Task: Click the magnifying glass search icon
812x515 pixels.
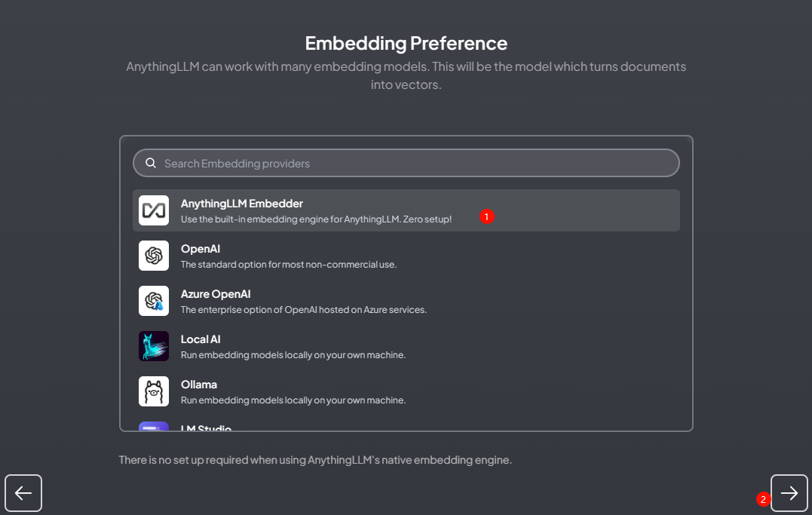Action: [151, 163]
